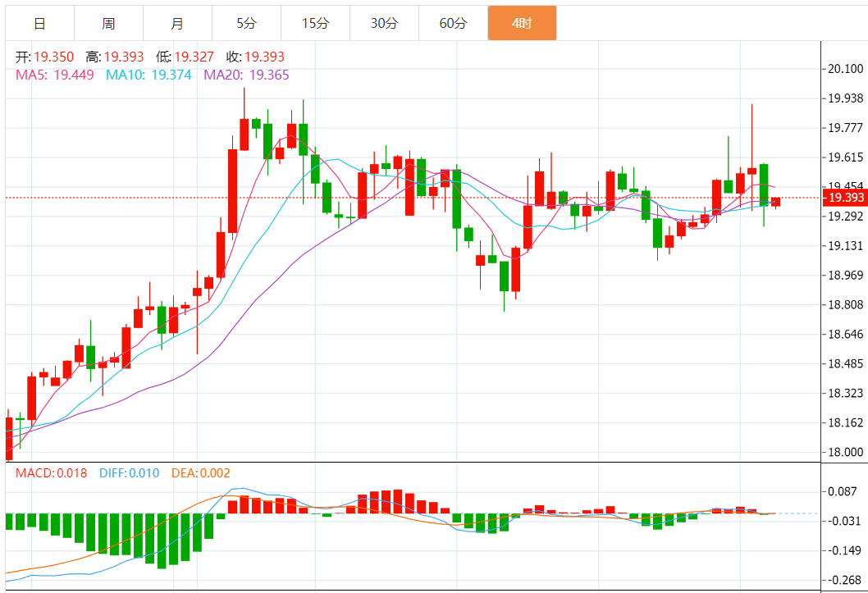Viewport: 868px width, 593px height.
Task: Switch to the 日 daily chart tab
Action: click(x=40, y=23)
